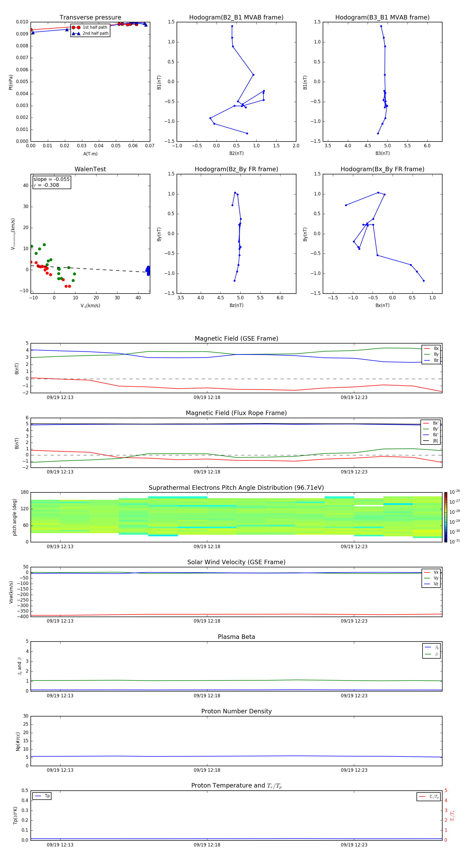Click the 'B2(nT)' x-axis label

coord(236,153)
